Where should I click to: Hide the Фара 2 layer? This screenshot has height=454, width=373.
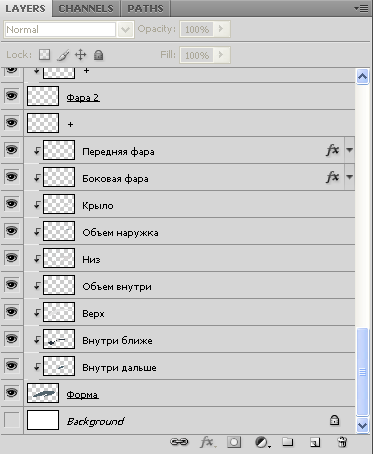(x=12, y=96)
